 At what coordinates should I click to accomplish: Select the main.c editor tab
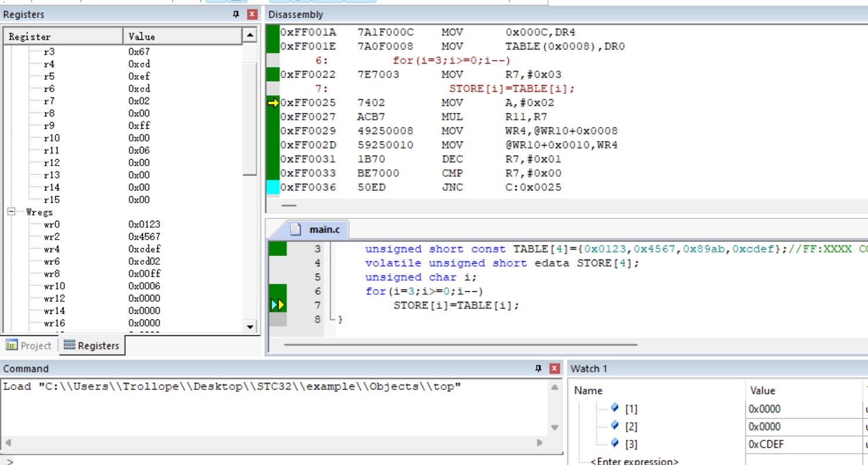(x=318, y=230)
